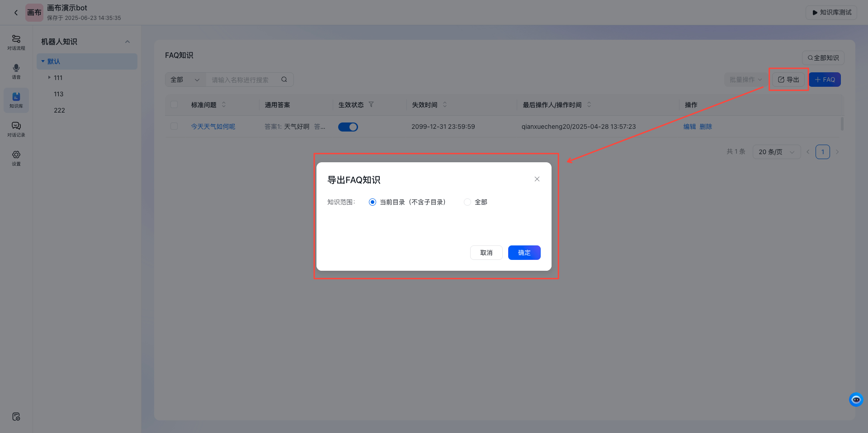Screen dimensions: 868x433
Task: Open the 知识库 sidebar panel
Action: [16, 100]
